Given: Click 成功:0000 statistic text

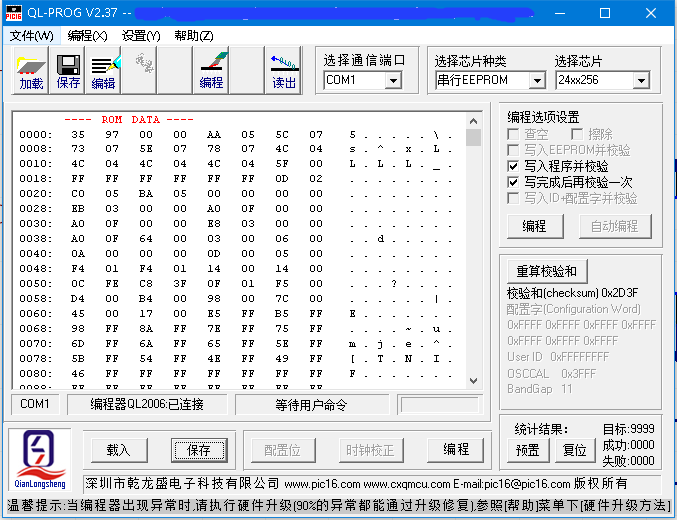Looking at the screenshot, I should pyautogui.click(x=628, y=445).
